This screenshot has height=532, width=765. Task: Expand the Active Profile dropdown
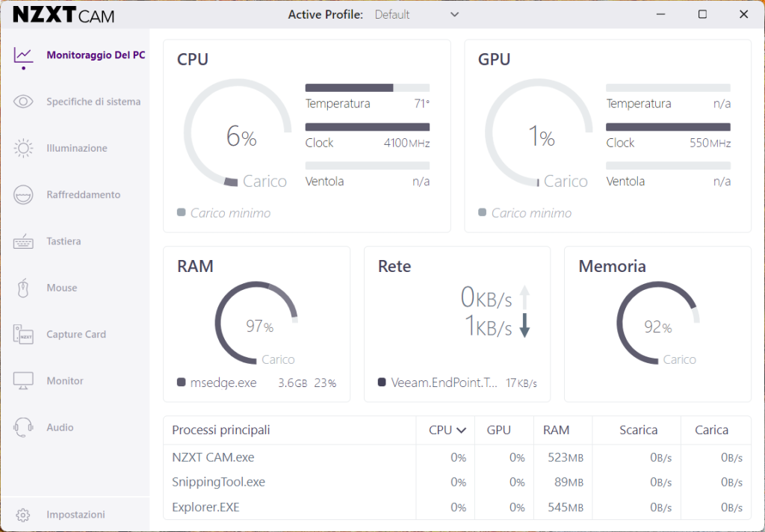click(454, 15)
